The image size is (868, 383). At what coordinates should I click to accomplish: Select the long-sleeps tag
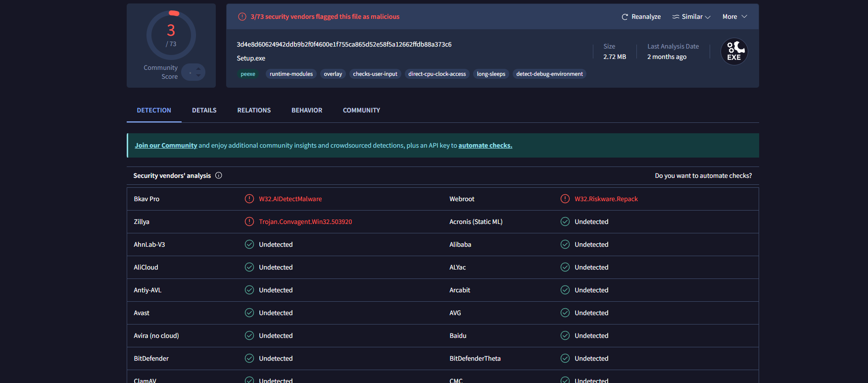pyautogui.click(x=491, y=74)
